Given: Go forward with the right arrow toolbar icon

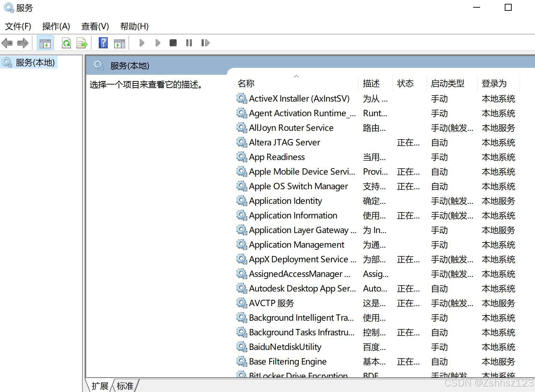Looking at the screenshot, I should click(x=23, y=43).
